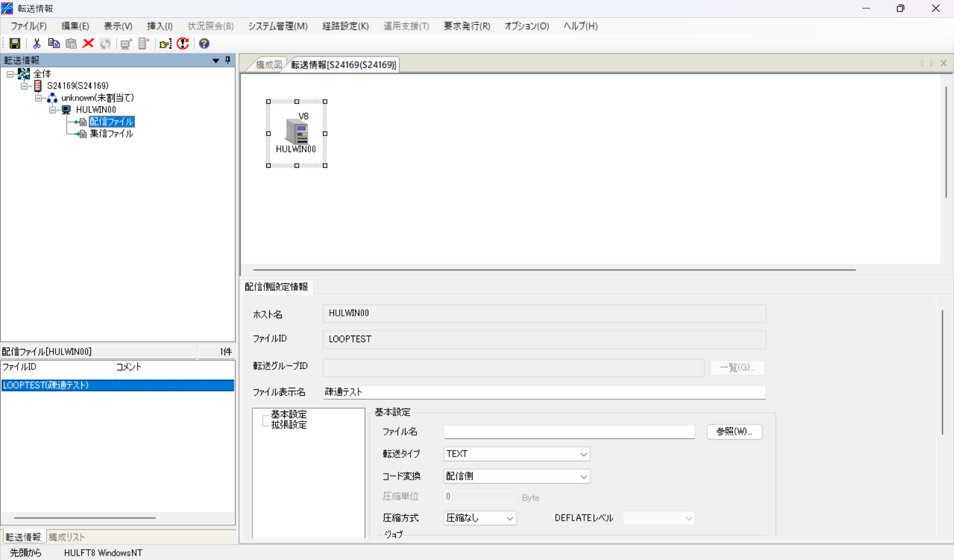This screenshot has height=560, width=954.
Task: Toggle the pin on 転送情報 panel
Action: 228,60
